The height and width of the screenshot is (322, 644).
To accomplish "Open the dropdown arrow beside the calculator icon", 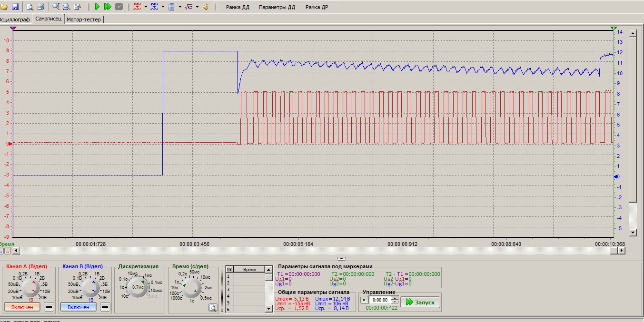I will pos(180,7).
